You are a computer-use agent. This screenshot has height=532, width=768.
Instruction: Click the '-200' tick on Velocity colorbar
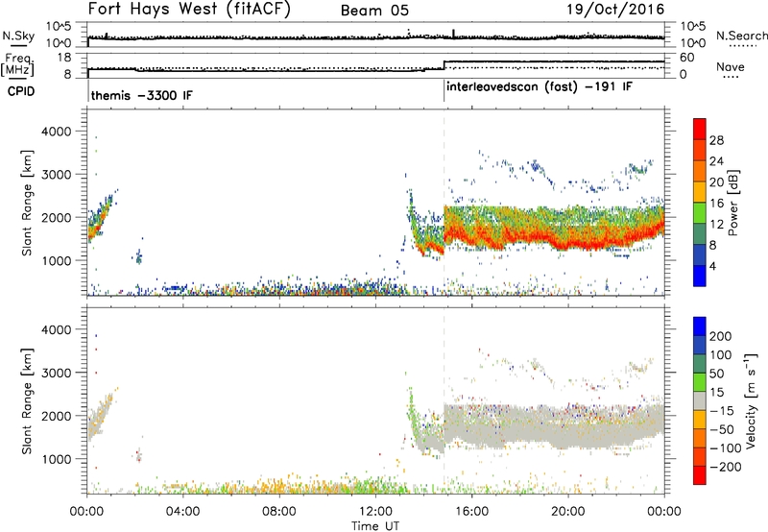tap(726, 467)
